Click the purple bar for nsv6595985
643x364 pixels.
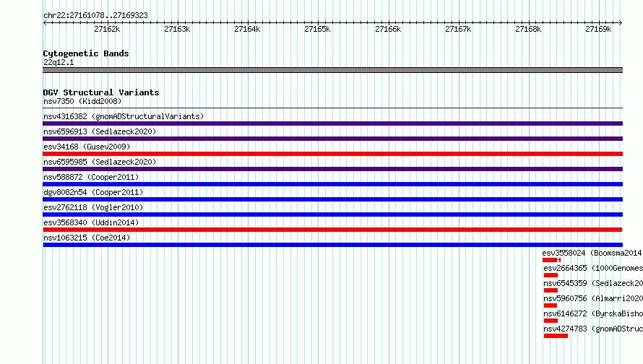pyautogui.click(x=332, y=169)
